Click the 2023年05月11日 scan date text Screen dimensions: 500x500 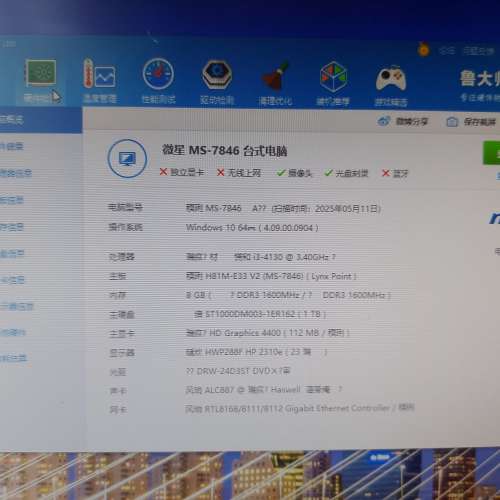(x=347, y=209)
